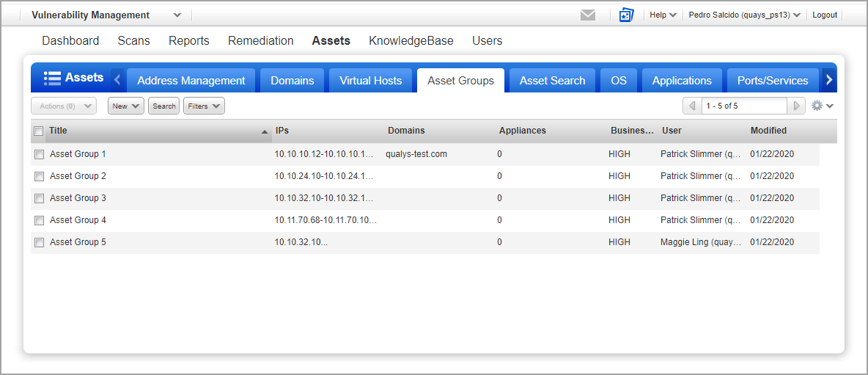Check the box for Asset Group 1
The image size is (868, 375).
tap(39, 155)
